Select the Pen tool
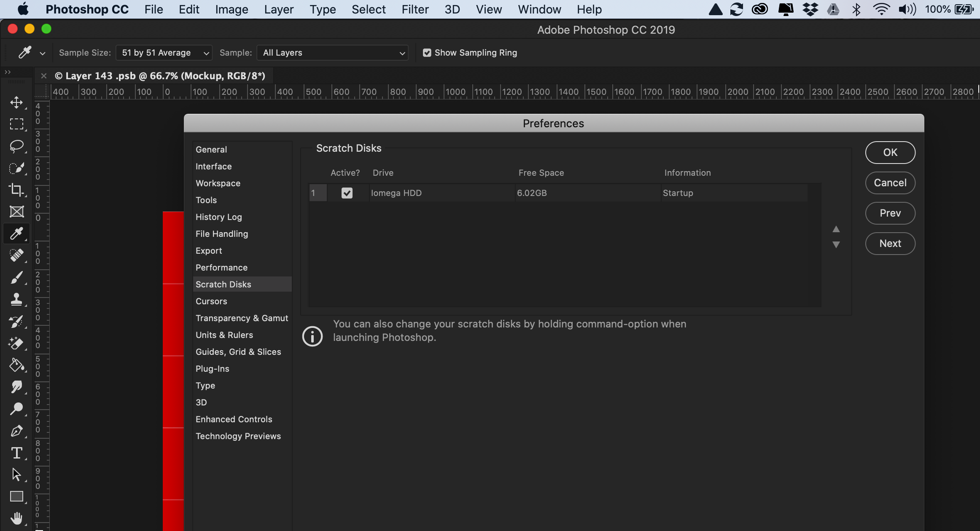 [x=16, y=431]
